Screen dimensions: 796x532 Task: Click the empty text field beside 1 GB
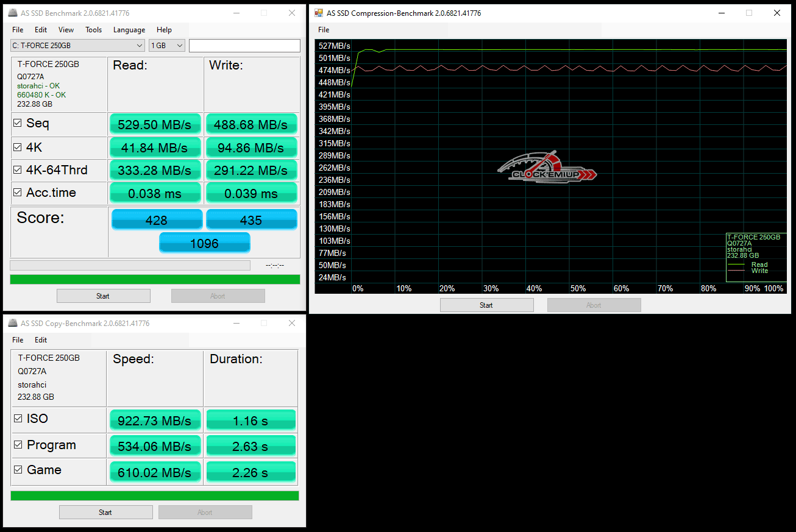[x=244, y=46]
